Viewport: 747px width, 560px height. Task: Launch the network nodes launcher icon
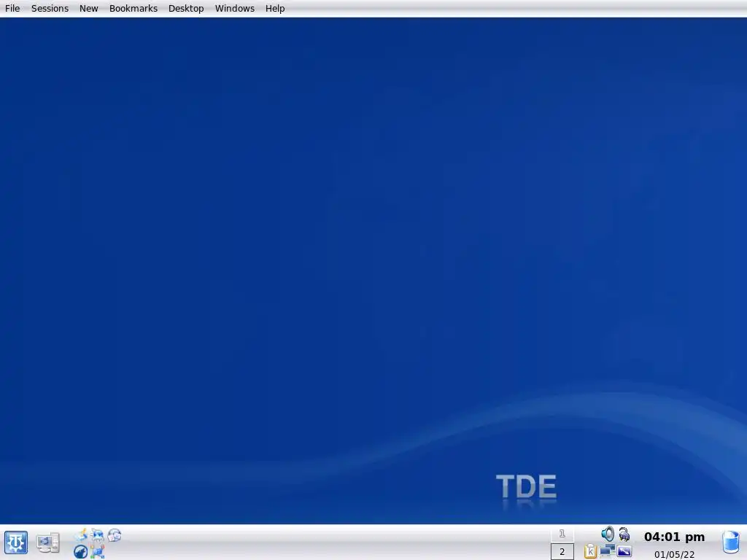click(97, 551)
